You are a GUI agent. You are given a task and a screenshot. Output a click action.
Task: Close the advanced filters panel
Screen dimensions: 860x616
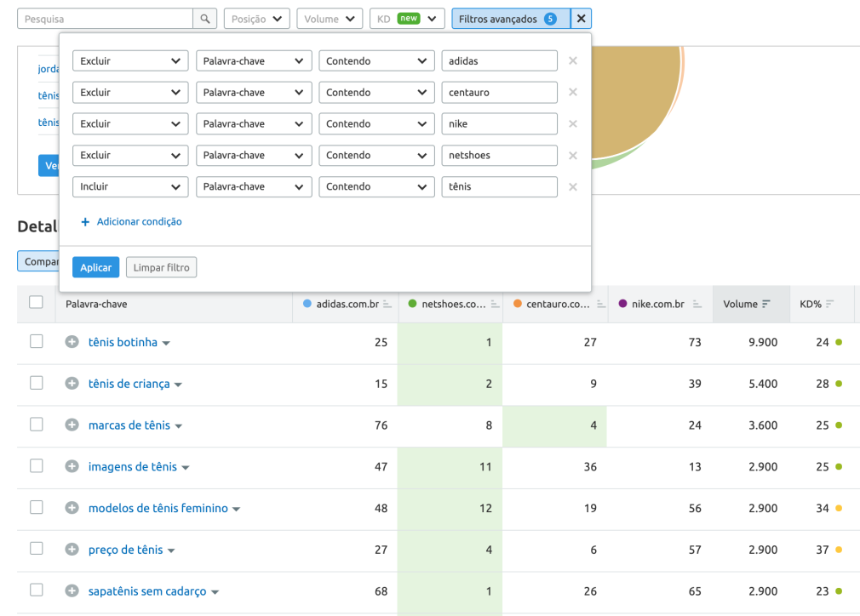(582, 19)
